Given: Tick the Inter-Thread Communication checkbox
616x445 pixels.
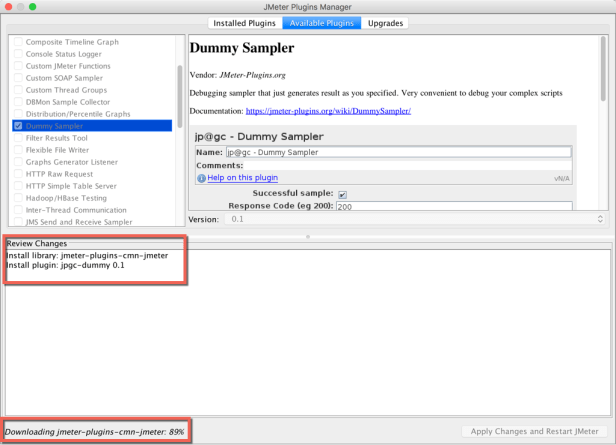Looking at the screenshot, I should pyautogui.click(x=18, y=210).
